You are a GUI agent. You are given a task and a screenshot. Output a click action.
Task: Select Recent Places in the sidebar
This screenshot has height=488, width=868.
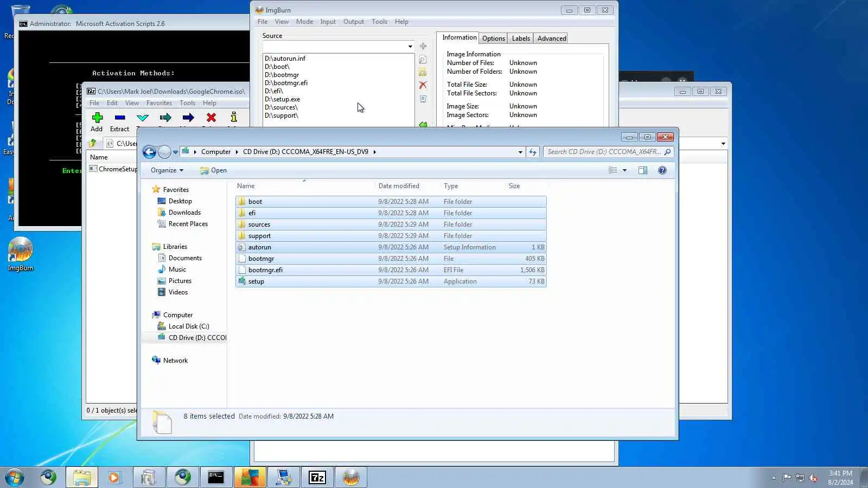pos(188,224)
